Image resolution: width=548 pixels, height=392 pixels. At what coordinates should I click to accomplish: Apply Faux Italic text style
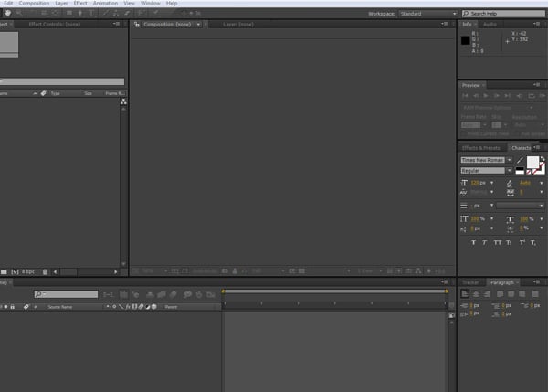coord(484,242)
